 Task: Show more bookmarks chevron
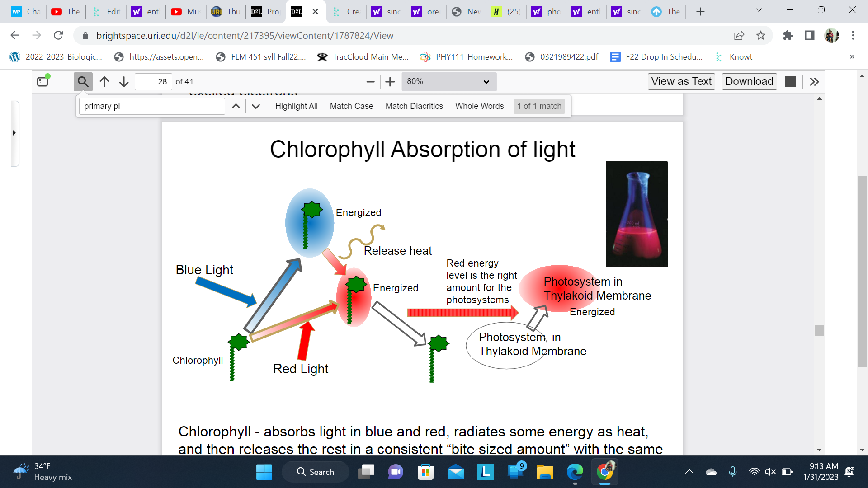point(852,57)
